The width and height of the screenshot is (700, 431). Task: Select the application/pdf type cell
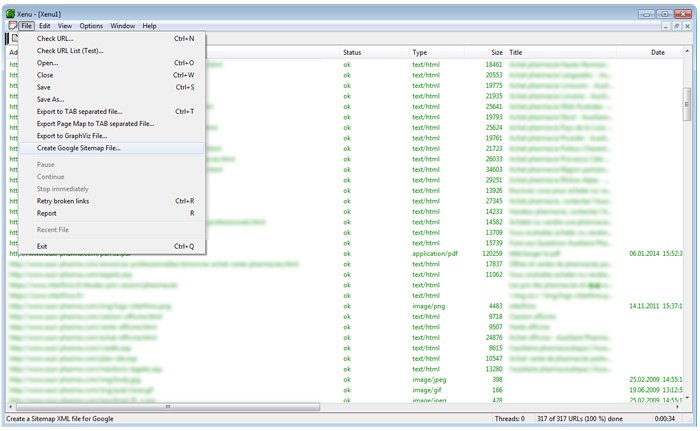(435, 254)
